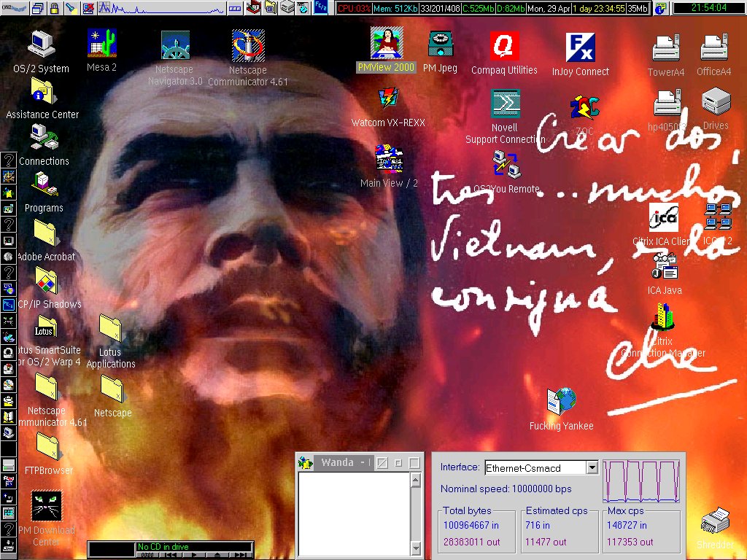Open the Netscape folder below Lotus Applications
This screenshot has height=560, width=747.
tap(112, 389)
